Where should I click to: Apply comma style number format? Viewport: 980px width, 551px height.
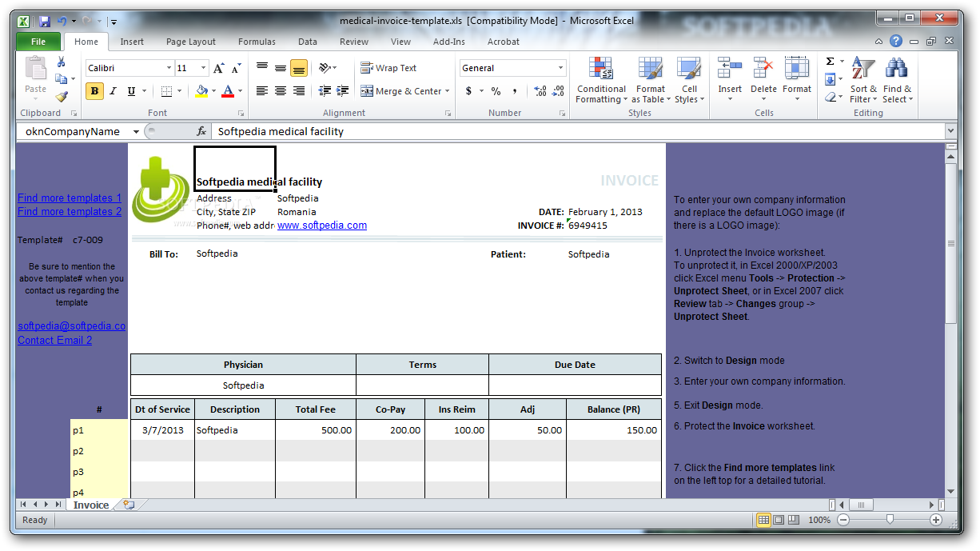tap(515, 91)
